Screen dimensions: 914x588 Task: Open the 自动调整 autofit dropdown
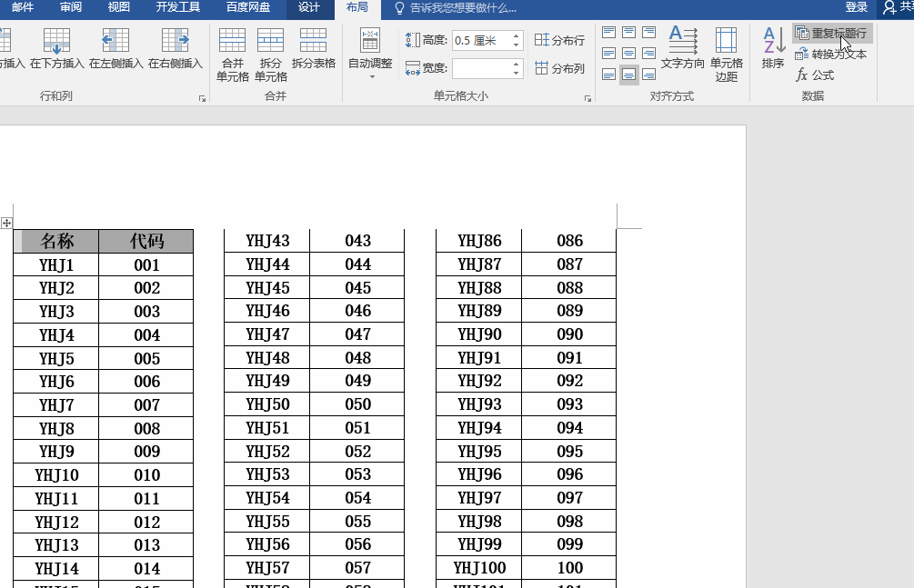pos(370,54)
